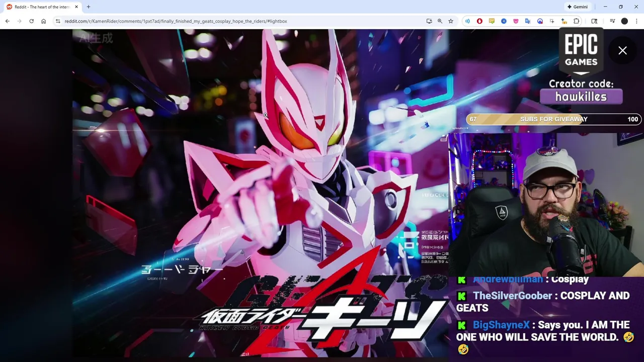Image resolution: width=644 pixels, height=362 pixels.
Task: Open the pink pig extension icon
Action: pyautogui.click(x=516, y=21)
